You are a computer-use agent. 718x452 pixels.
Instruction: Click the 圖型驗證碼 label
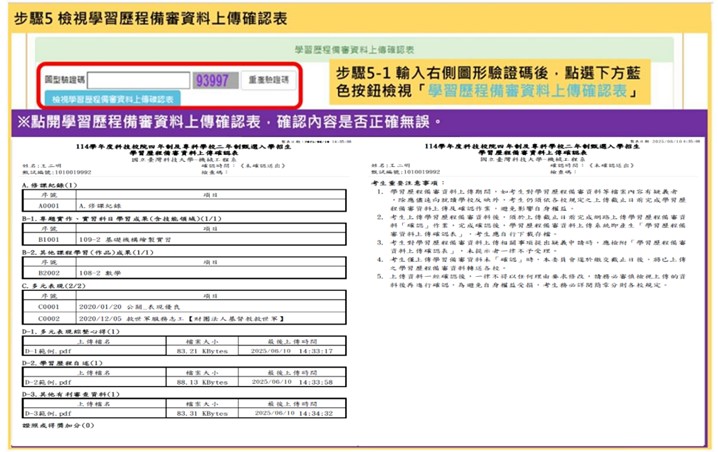[65, 80]
